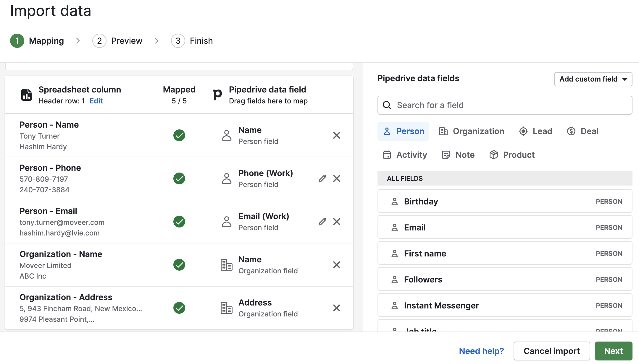The height and width of the screenshot is (364, 639).
Task: Click green checkmark for Person - Email
Action: point(179,222)
